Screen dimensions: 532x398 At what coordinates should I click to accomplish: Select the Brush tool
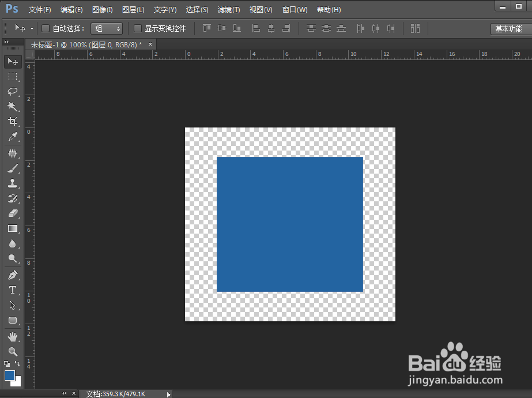click(x=13, y=168)
